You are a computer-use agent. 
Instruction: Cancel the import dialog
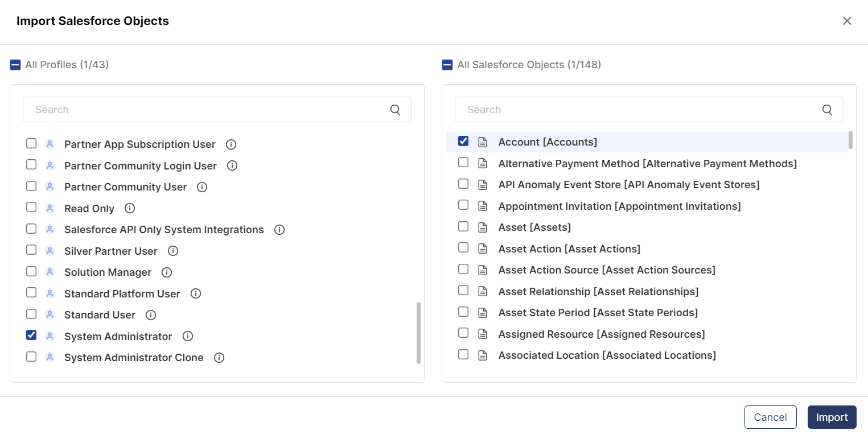770,417
